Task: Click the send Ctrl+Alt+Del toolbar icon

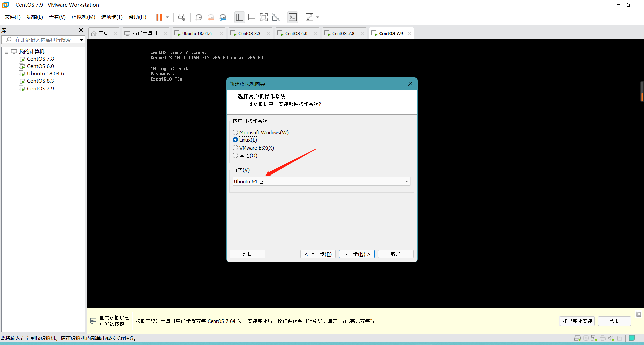Action: pyautogui.click(x=182, y=17)
